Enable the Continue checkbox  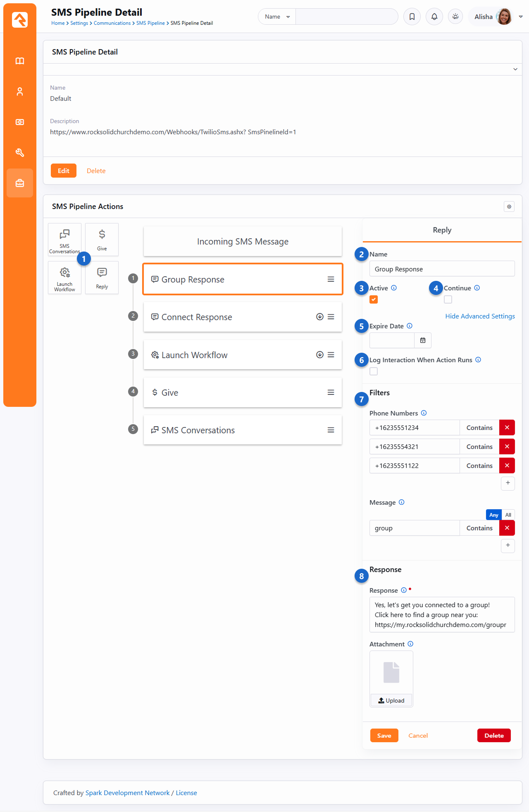pos(448,299)
